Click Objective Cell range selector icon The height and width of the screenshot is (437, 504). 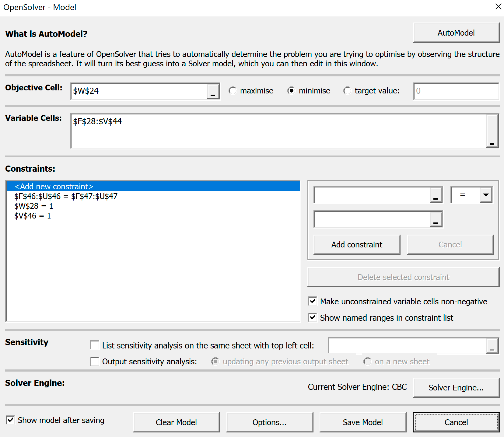(x=213, y=91)
